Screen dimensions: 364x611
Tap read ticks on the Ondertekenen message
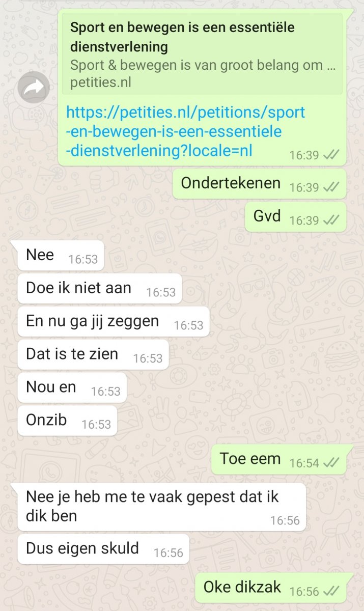(x=331, y=187)
